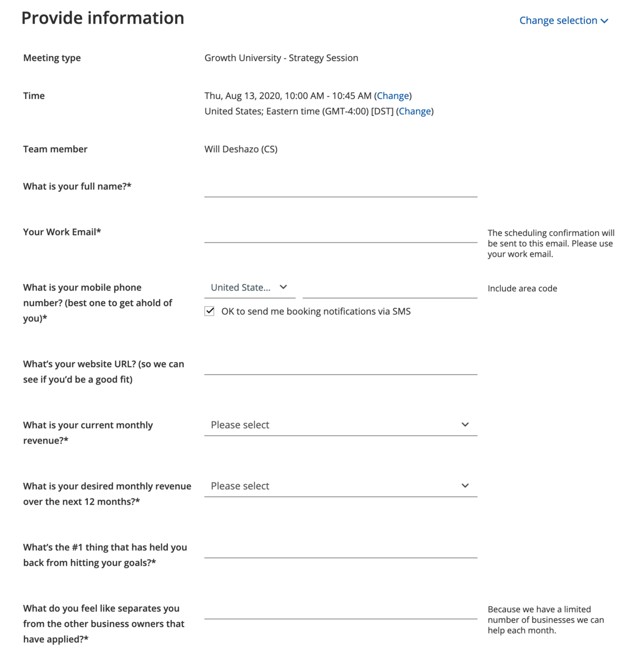Click Change link next to Eastern time zone
Image resolution: width=632 pixels, height=672 pixels.
point(415,111)
